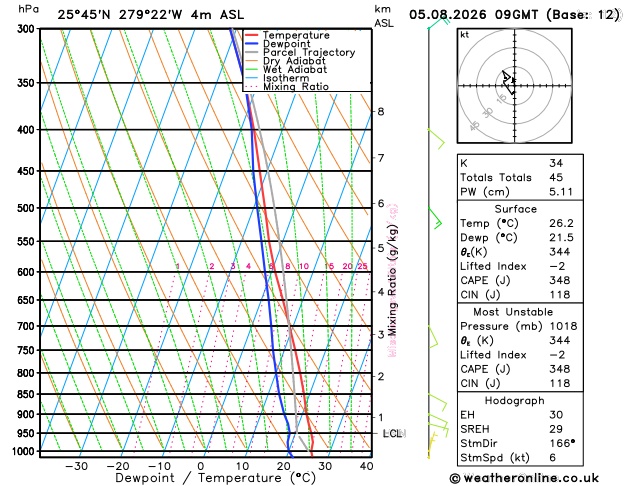Select the Isotherm legend label
This screenshot has width=629, height=486.
click(286, 78)
